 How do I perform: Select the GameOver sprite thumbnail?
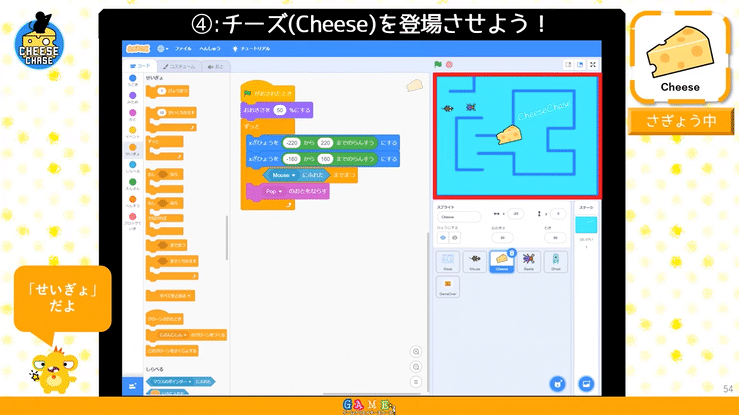point(448,287)
